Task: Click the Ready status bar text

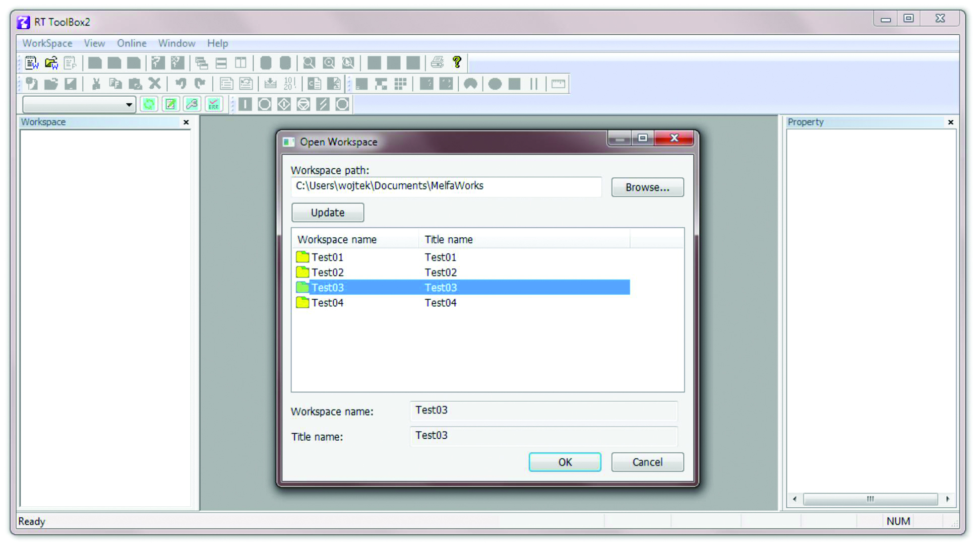Action: pos(32,521)
